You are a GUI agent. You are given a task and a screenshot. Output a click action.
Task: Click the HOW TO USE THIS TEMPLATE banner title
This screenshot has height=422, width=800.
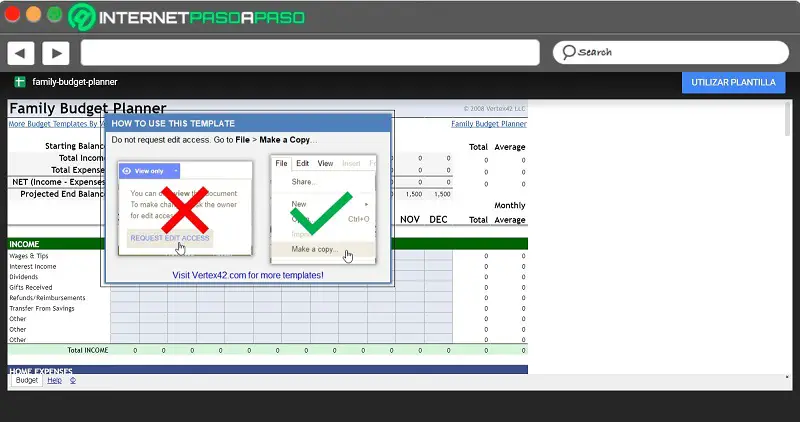click(x=173, y=123)
